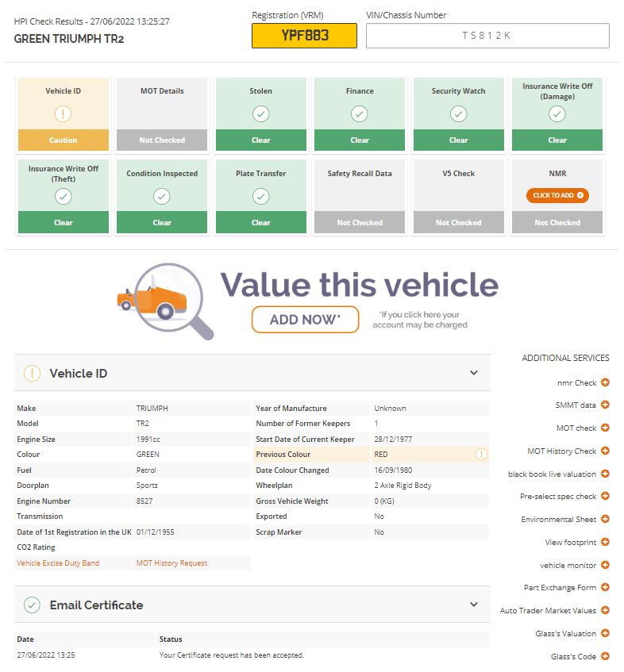Add Glass's Valuation via plus icon

pyautogui.click(x=605, y=633)
